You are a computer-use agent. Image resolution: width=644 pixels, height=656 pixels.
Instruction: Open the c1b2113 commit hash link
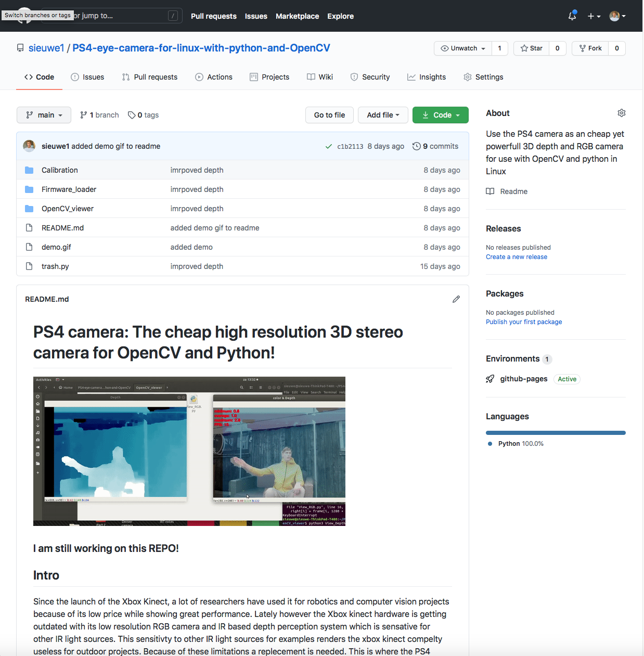[350, 147]
